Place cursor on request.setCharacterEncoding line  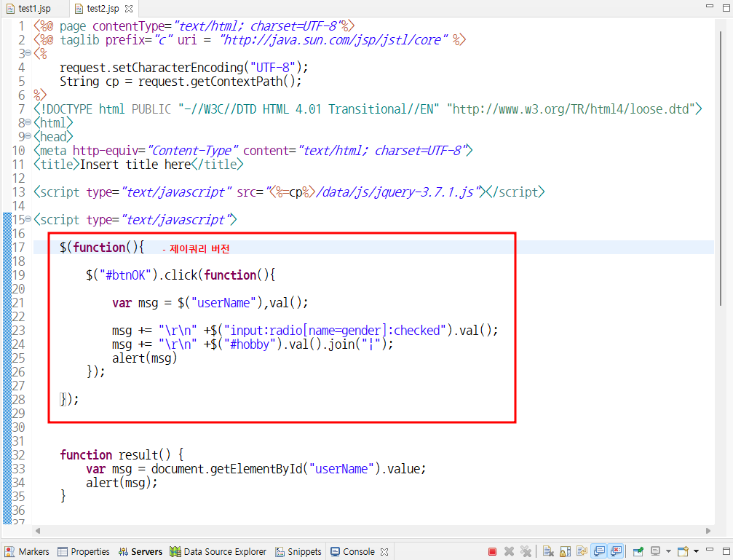(183, 68)
